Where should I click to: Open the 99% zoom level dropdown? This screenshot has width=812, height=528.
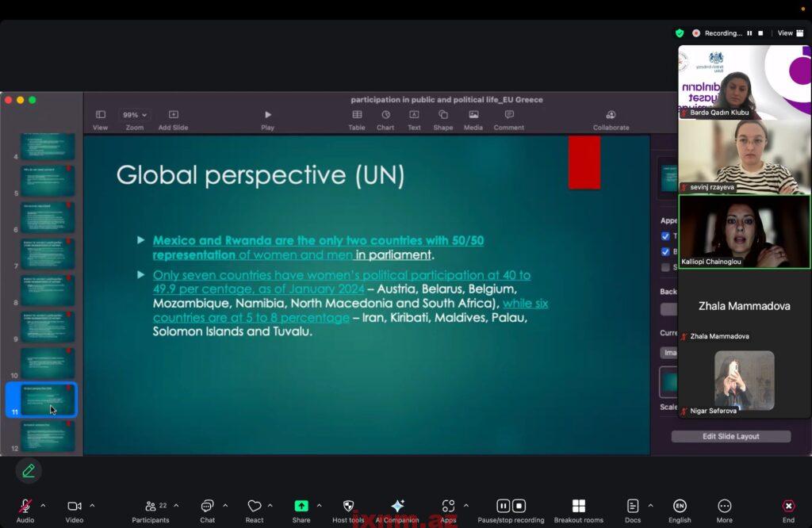pos(134,115)
